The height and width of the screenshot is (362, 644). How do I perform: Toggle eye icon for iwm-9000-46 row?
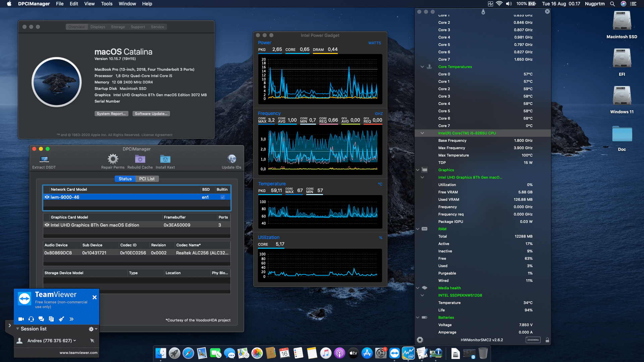coord(47,197)
